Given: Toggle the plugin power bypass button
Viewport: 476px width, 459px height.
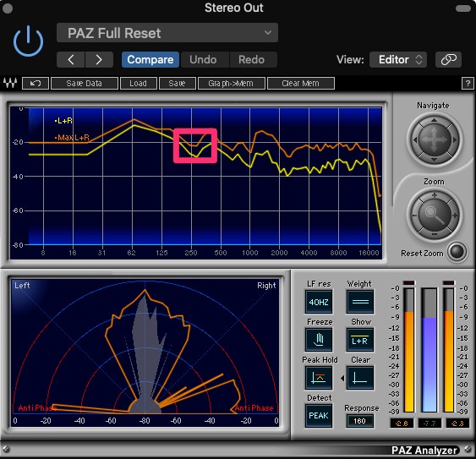Looking at the screenshot, I should pyautogui.click(x=28, y=41).
